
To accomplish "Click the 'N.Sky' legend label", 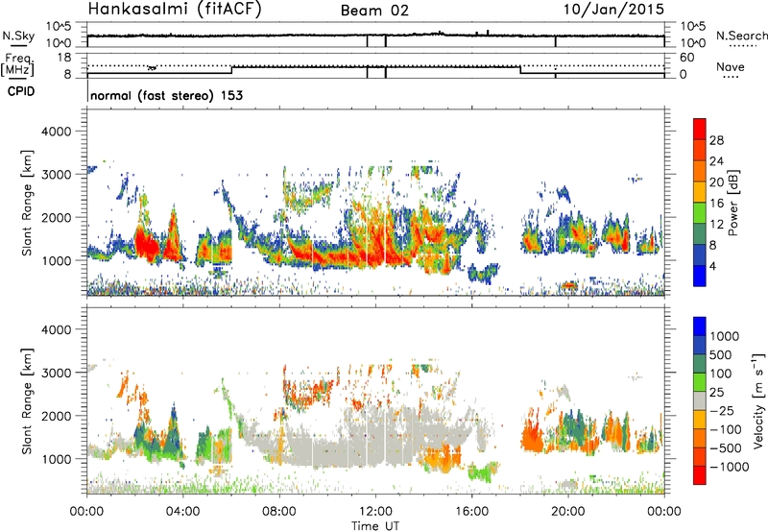I will pos(18,36).
